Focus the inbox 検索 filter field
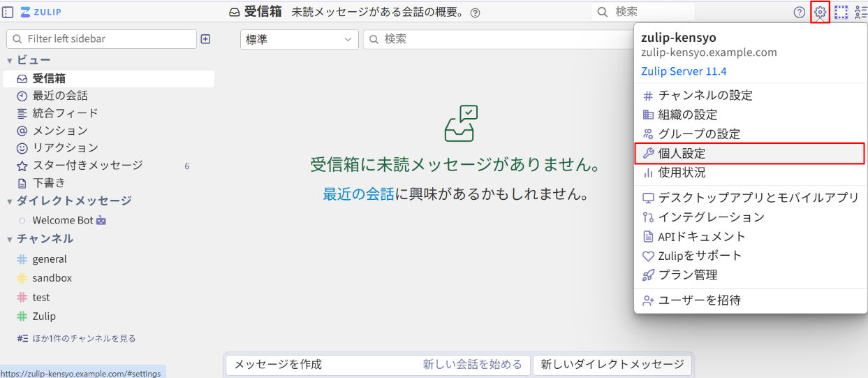The height and width of the screenshot is (378, 868). coord(497,39)
